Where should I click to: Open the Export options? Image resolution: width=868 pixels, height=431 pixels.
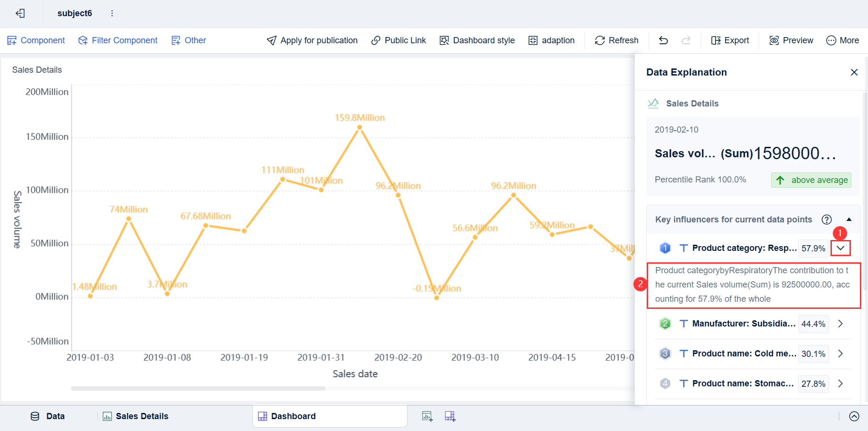(x=716, y=40)
